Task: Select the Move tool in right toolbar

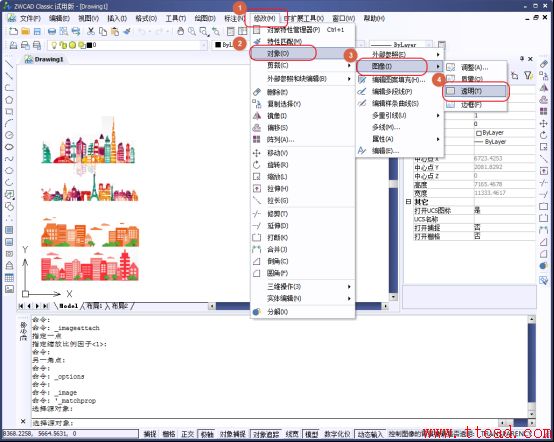Action: (543, 123)
